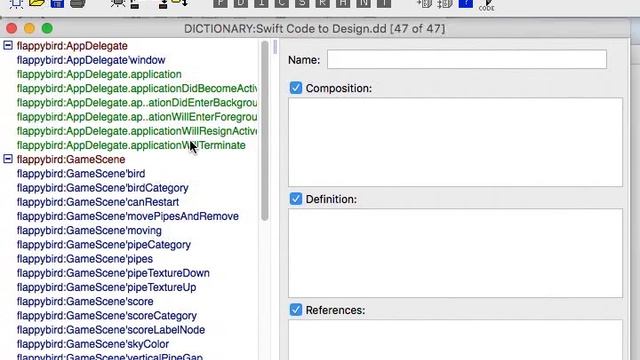Select the ap..ationDidEnterBackground entry
This screenshot has width=640, height=360.
pyautogui.click(x=137, y=102)
